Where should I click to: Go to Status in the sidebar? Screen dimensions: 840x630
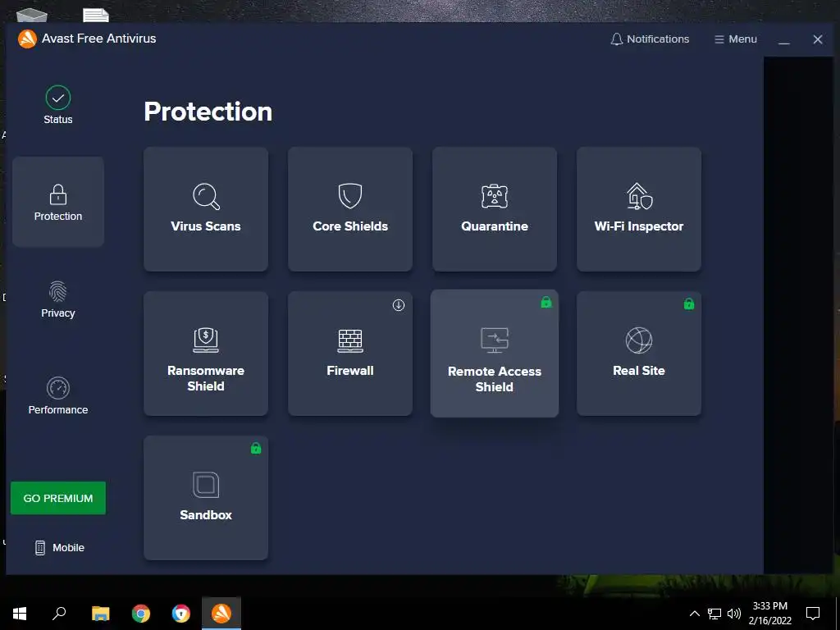coord(58,106)
